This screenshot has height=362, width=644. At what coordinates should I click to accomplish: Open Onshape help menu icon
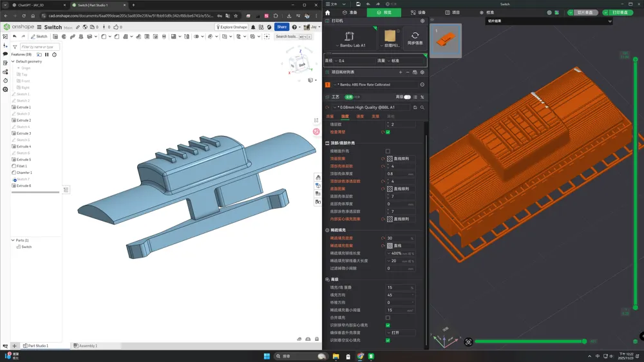[x=294, y=27]
